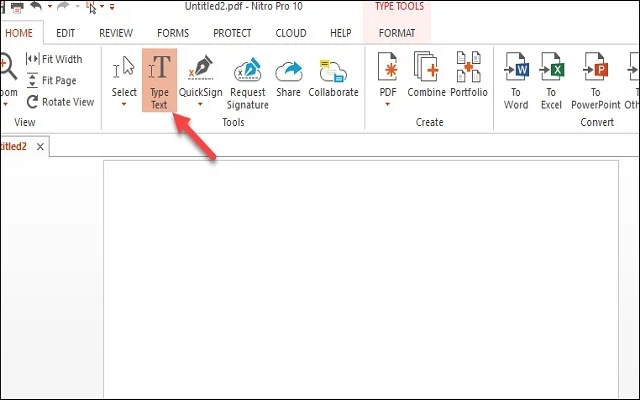Open the FORMAT tab under Type Tools

(x=397, y=33)
